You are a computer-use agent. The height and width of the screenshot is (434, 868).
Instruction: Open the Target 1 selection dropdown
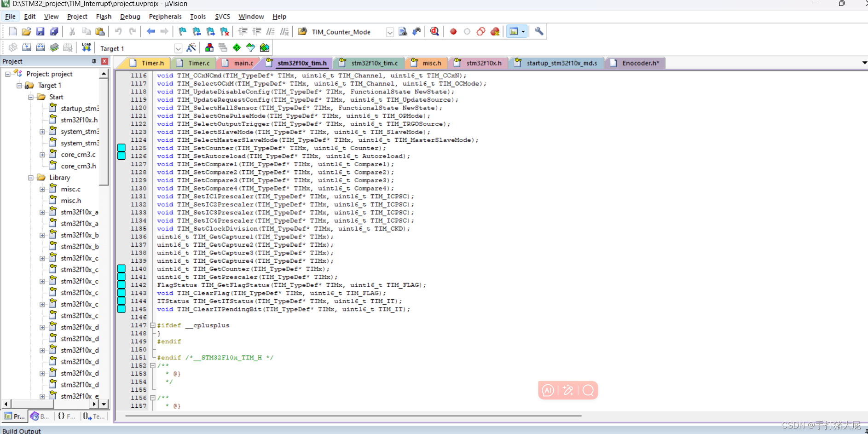178,48
